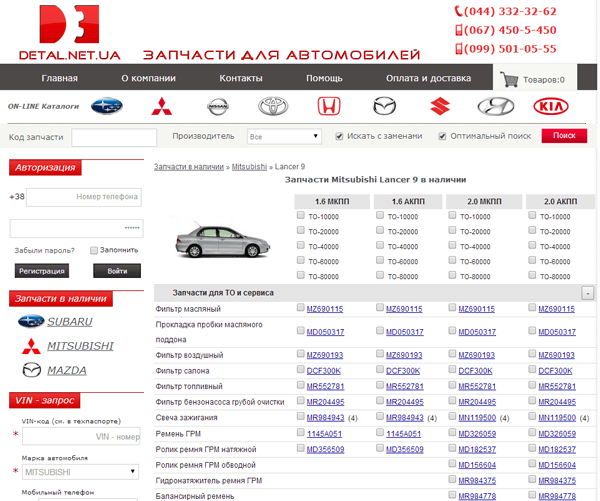This screenshot has width=600, height=501.
Task: Toggle 'Оптимальный поиск' checkbox
Action: [x=442, y=136]
